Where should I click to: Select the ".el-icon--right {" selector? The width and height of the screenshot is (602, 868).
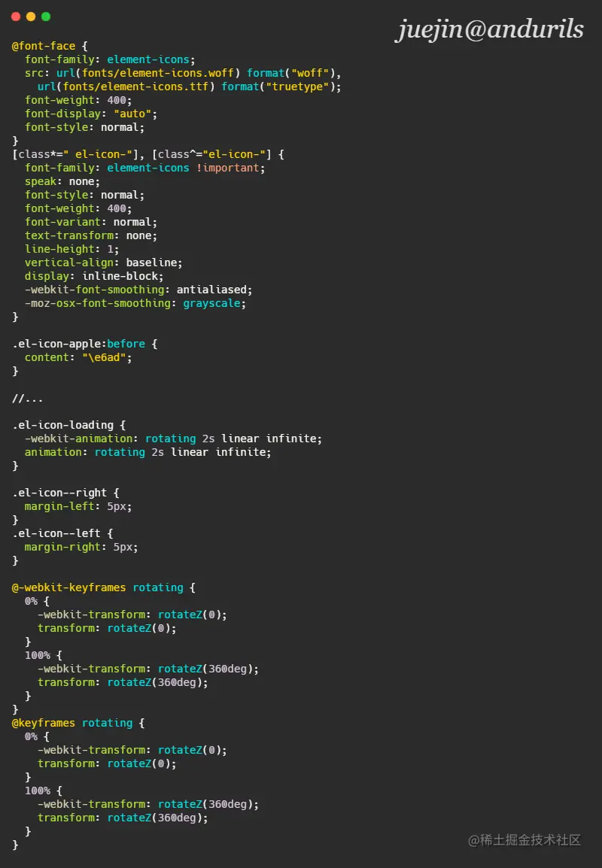[x=65, y=493]
